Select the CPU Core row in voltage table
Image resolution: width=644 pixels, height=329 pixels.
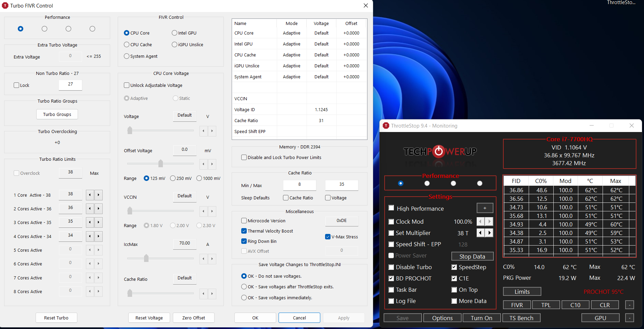click(299, 33)
